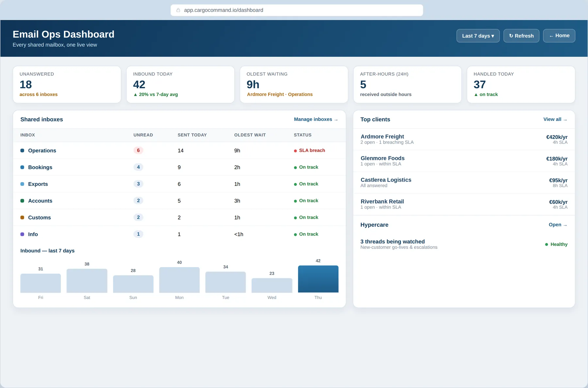Select the Info inbox name
The width and height of the screenshot is (588, 388).
33,234
